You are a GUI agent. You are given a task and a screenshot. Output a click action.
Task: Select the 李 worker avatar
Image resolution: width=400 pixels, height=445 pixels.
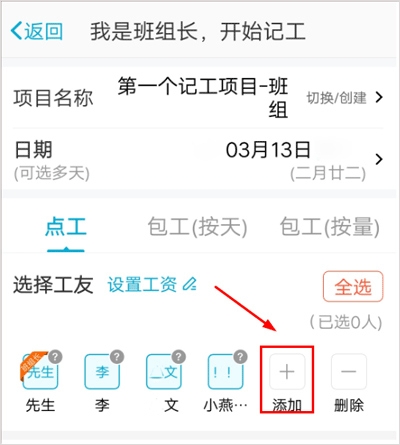(x=102, y=371)
